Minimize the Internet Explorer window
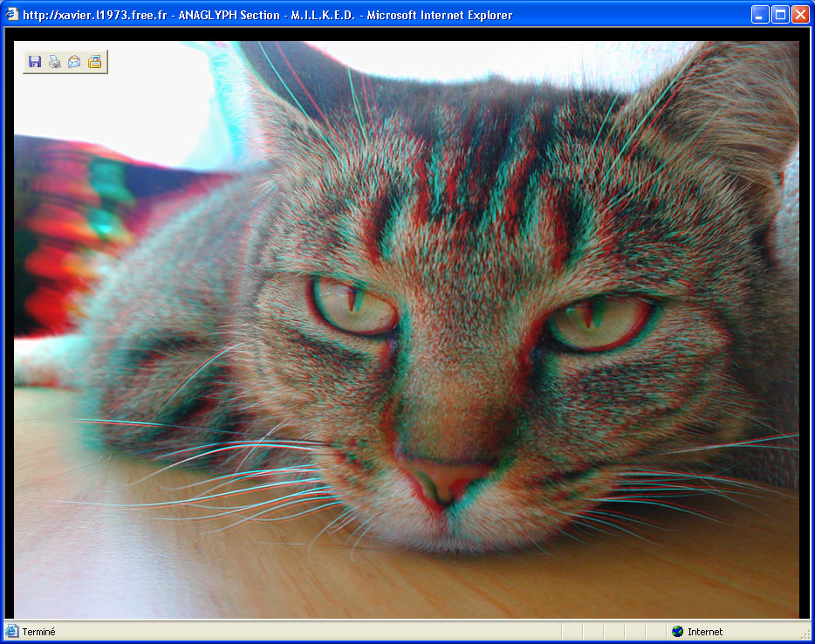Screen dimensions: 815x644 760,15
